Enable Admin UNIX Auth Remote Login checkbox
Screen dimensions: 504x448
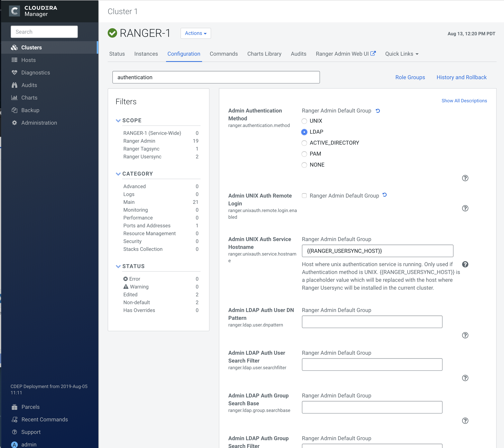coord(304,196)
